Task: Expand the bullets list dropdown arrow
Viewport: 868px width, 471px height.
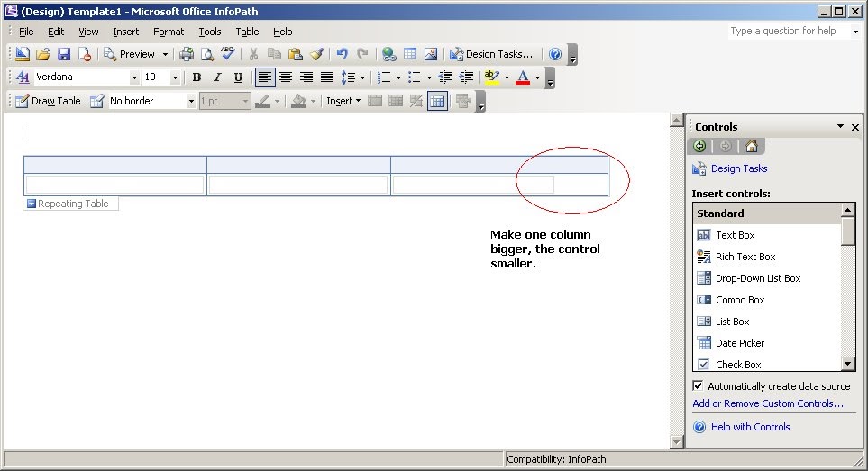Action: click(429, 77)
